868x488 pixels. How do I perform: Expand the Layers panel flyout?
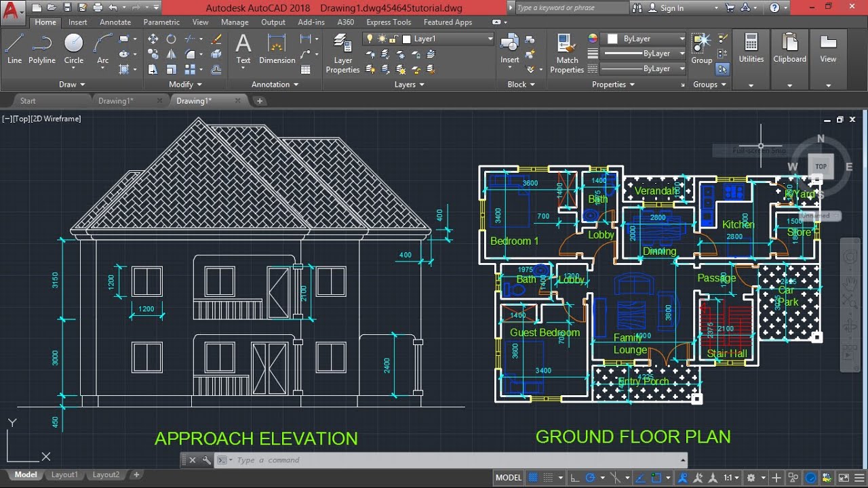[410, 85]
